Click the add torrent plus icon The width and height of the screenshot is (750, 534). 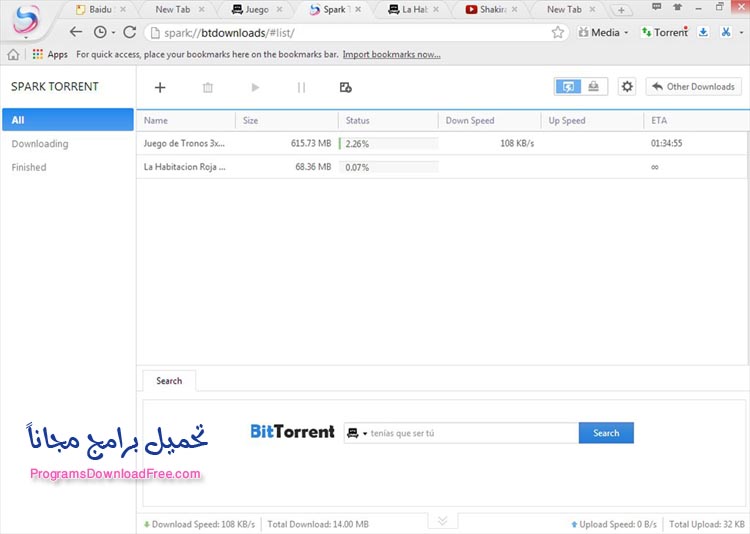point(160,88)
